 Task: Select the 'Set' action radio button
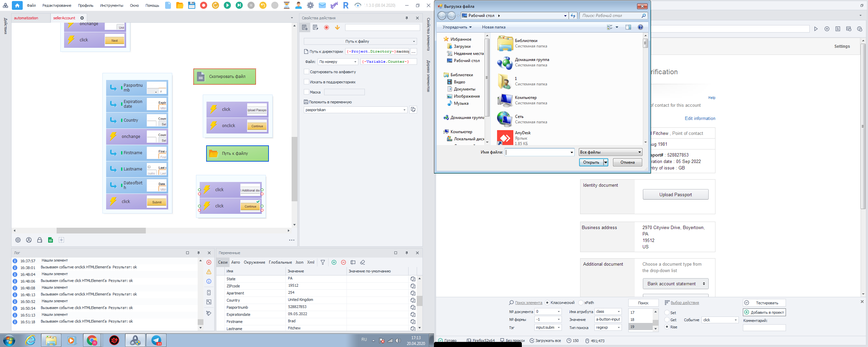coord(667,313)
